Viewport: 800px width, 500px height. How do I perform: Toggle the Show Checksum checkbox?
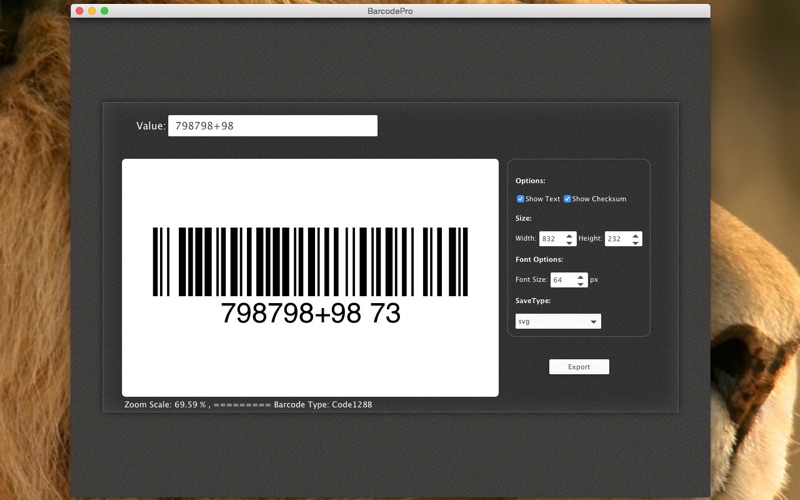567,199
